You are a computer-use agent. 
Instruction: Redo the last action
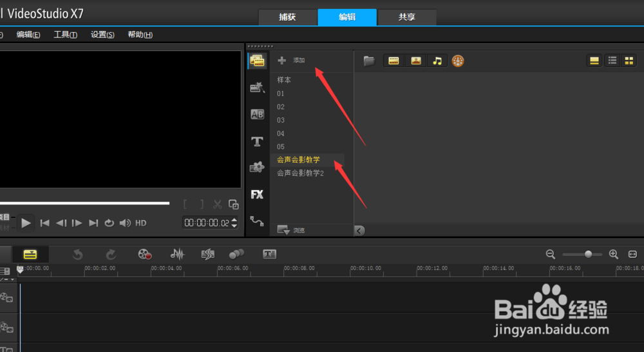pos(111,255)
